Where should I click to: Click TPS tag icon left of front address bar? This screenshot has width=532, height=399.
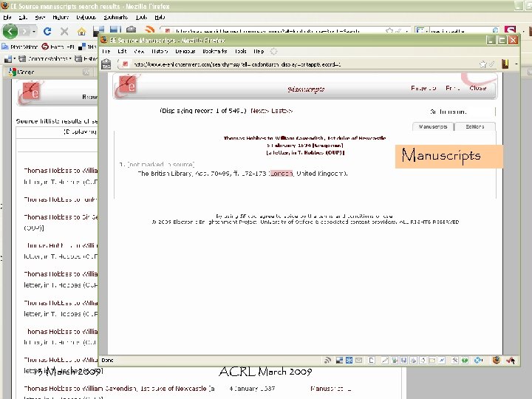tap(106, 64)
